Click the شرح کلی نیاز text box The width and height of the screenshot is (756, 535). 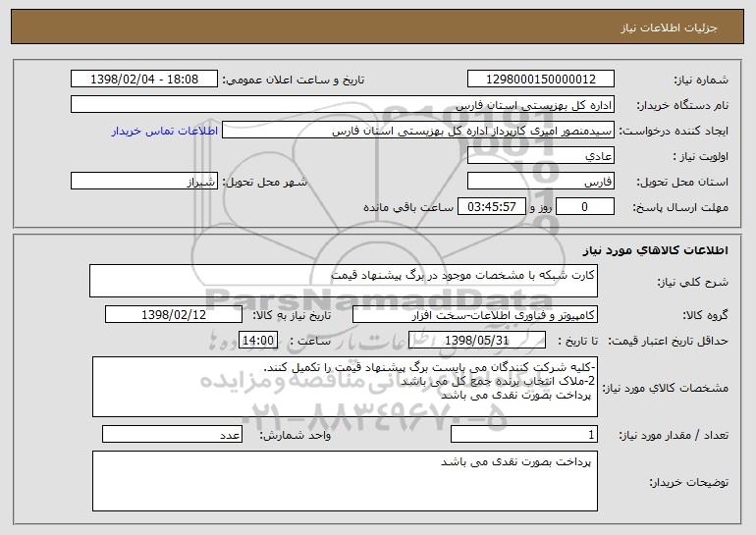pyautogui.click(x=344, y=281)
